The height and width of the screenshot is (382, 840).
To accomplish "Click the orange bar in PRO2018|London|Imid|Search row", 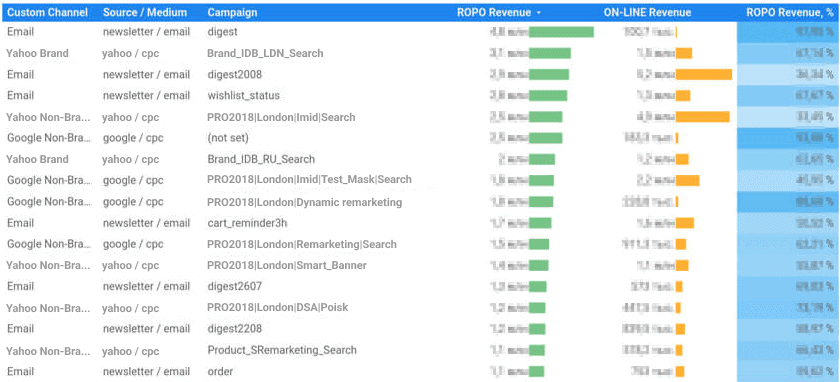I will point(702,117).
